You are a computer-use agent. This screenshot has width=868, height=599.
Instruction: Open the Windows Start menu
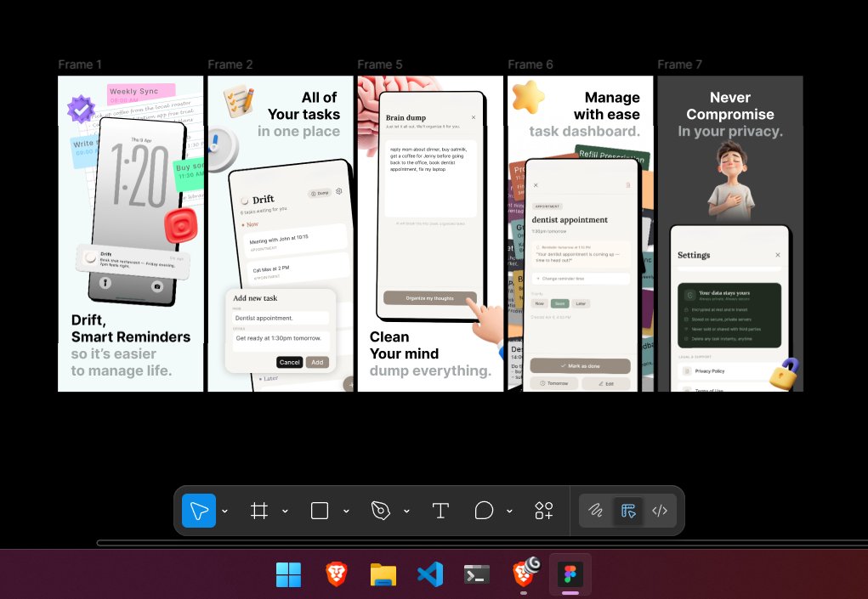click(x=288, y=574)
